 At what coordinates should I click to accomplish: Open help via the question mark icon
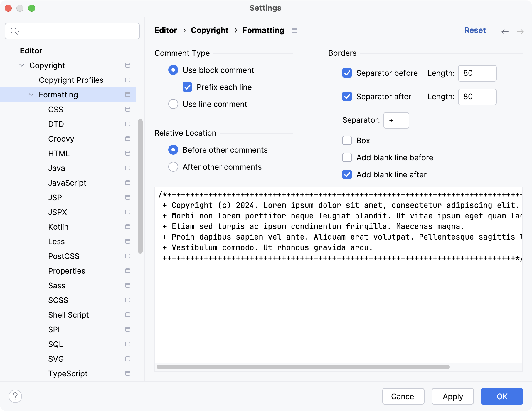[15, 396]
